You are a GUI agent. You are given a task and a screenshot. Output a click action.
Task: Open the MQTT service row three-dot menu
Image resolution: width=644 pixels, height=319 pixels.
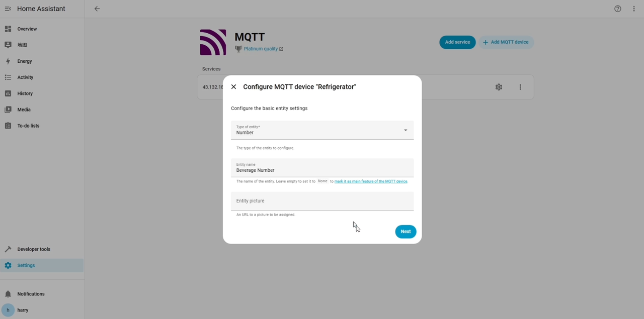(x=520, y=87)
